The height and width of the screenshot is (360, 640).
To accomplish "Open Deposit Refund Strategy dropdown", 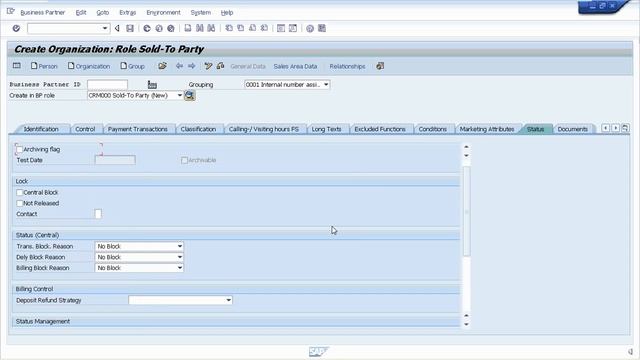I will point(229,300).
